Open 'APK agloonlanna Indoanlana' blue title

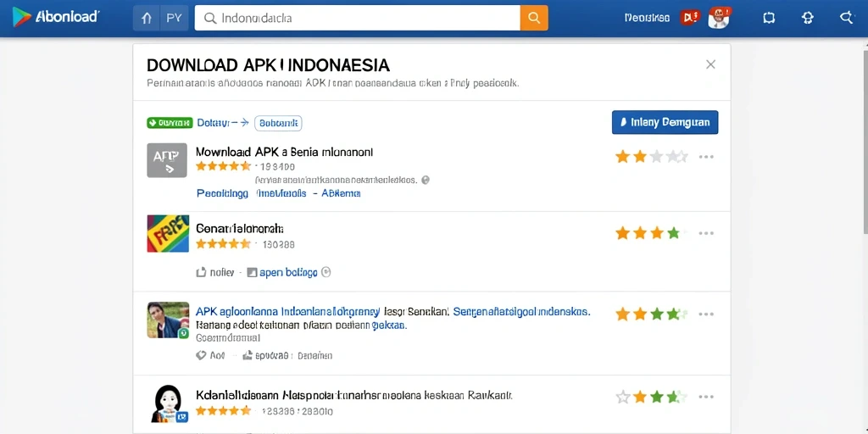pyautogui.click(x=288, y=312)
